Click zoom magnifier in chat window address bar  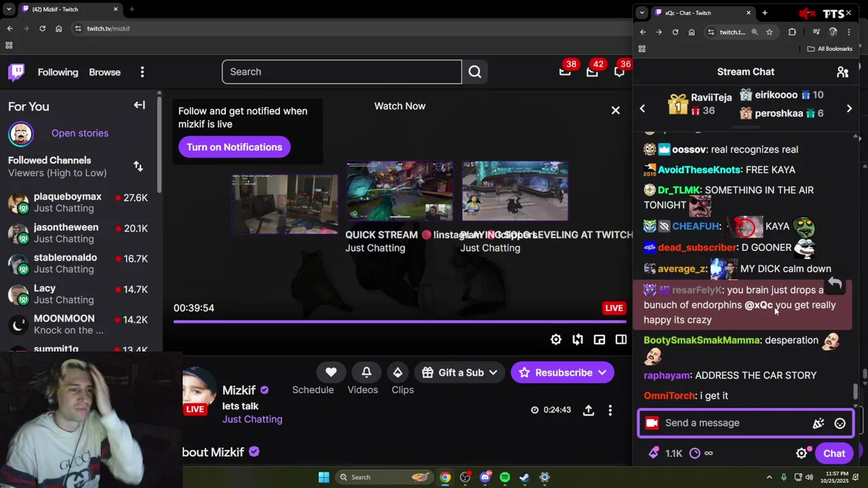(x=754, y=32)
